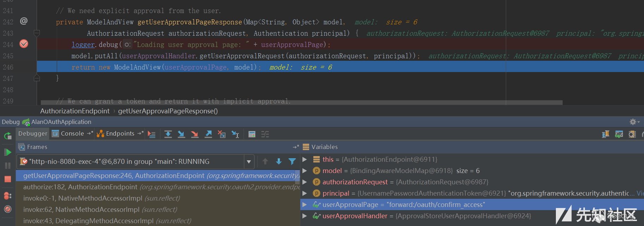Click AuthorizationEndpoint in the breadcrumb
This screenshot has height=226, width=644.
[75, 111]
